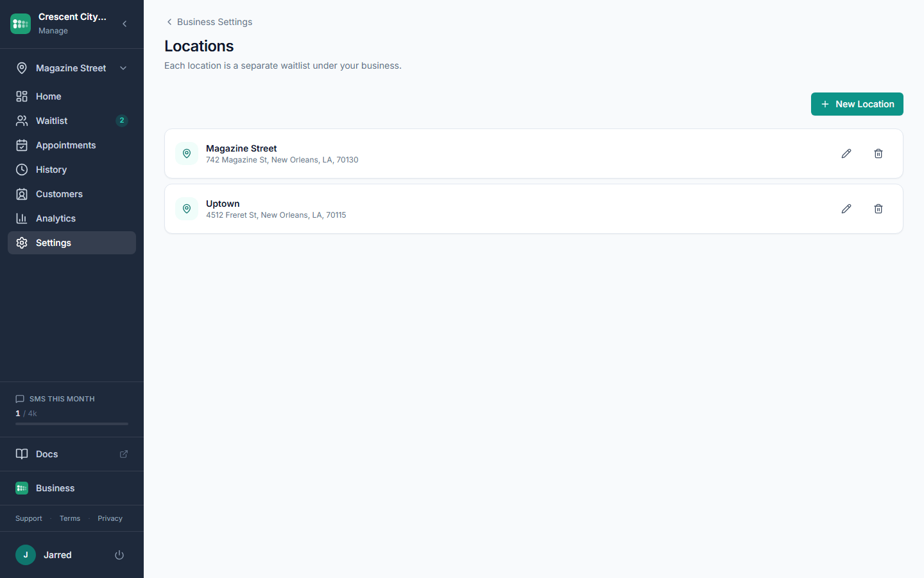Open Docs link in sidebar
924x578 pixels.
[72, 454]
